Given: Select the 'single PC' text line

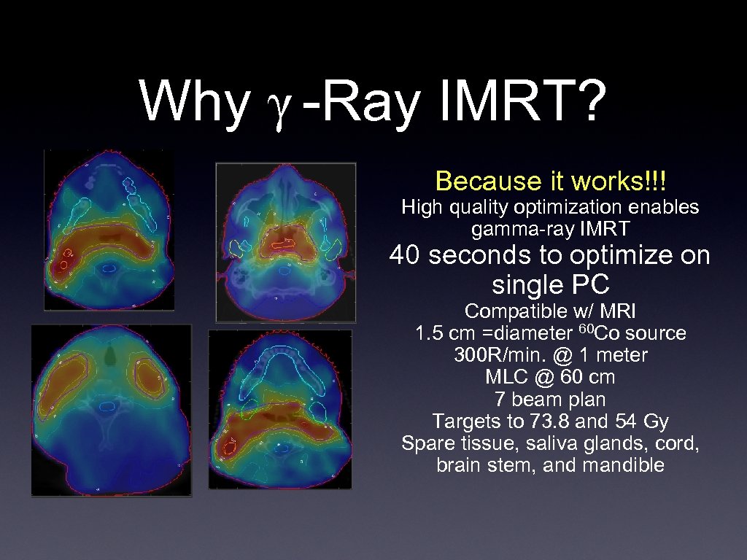Looking at the screenshot, I should pyautogui.click(x=551, y=285).
